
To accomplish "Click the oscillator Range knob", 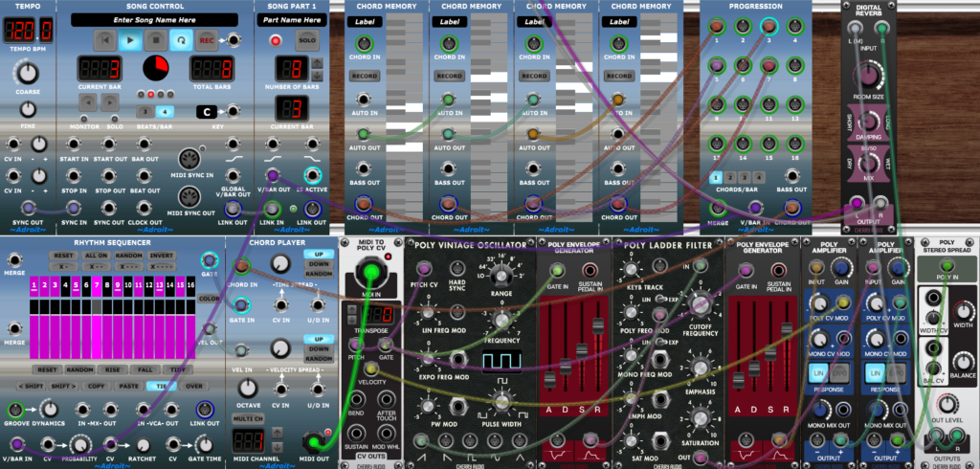I will pos(500,274).
